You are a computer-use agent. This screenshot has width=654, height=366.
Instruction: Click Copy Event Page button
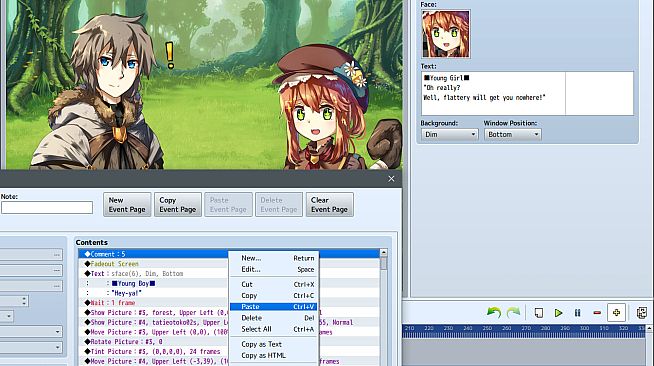point(178,205)
